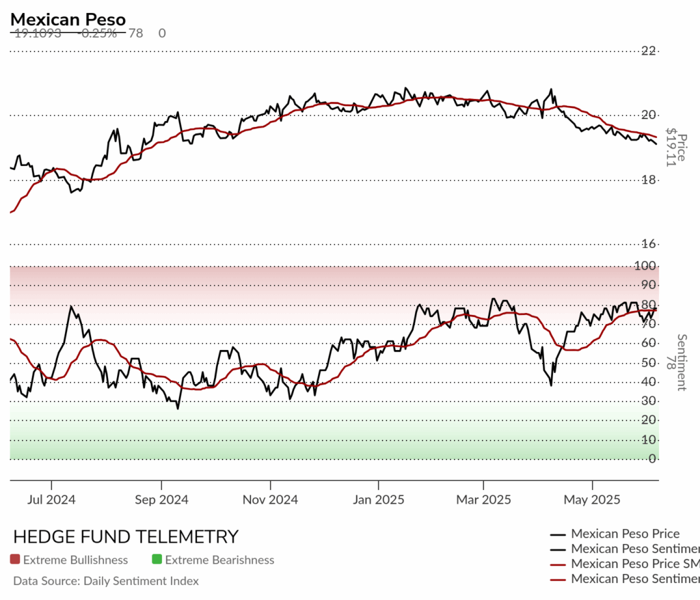Click the Mexican Peso chart title
Image resolution: width=700 pixels, height=600 pixels.
[68, 20]
